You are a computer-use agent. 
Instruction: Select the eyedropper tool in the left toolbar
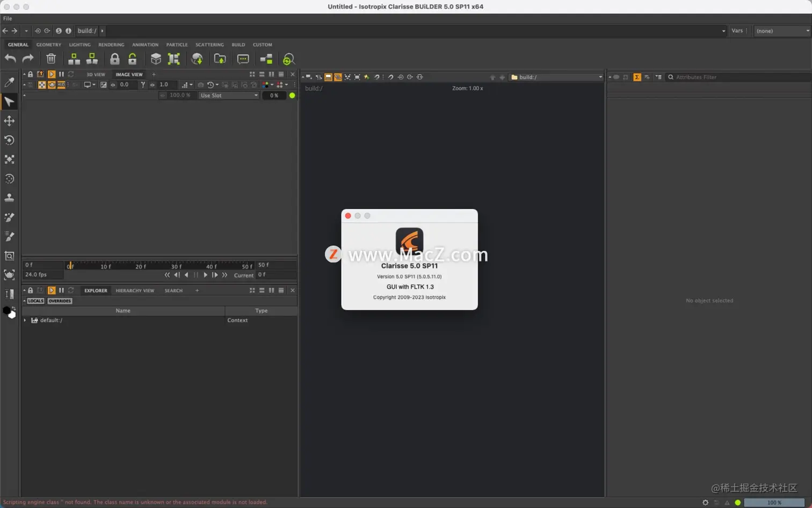pos(9,82)
